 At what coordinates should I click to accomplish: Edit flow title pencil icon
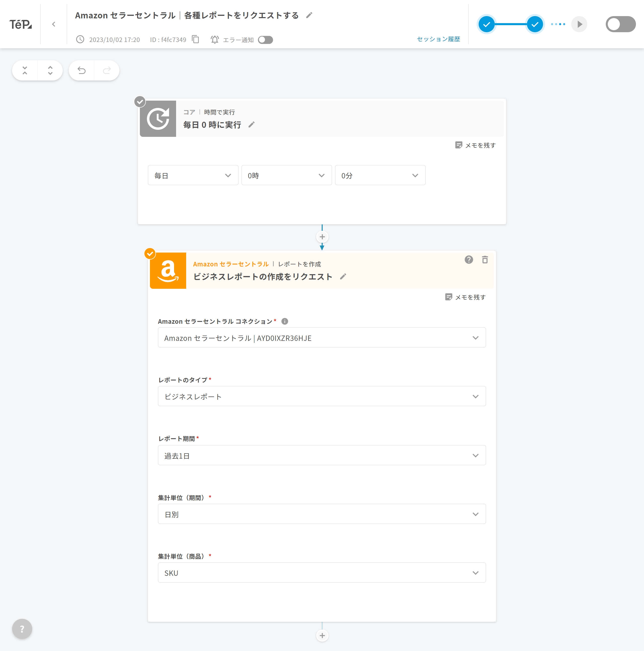pos(309,15)
